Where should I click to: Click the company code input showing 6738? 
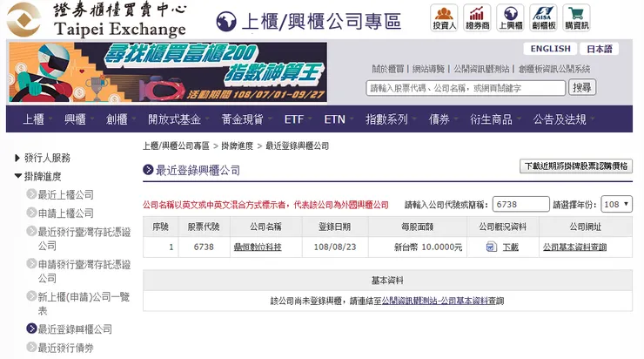(520, 205)
